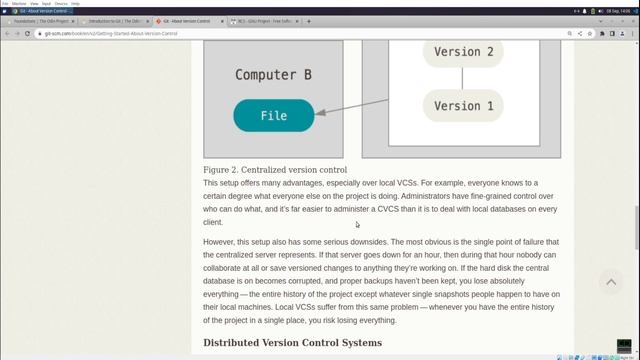Bookmark this page with star icon

click(590, 33)
